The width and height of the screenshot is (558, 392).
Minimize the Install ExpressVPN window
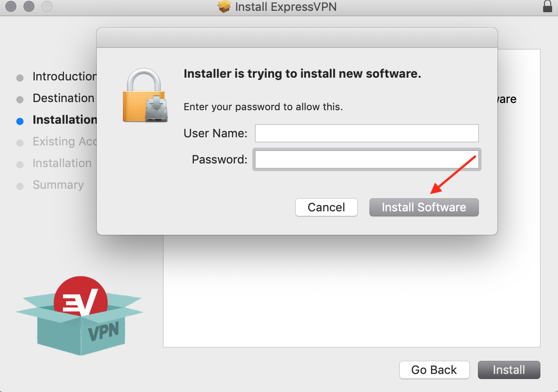(x=29, y=7)
